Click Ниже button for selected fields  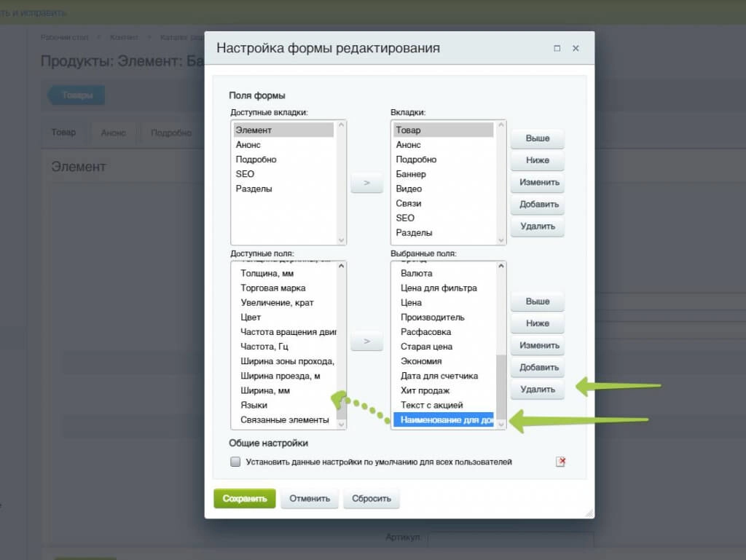[x=538, y=323]
